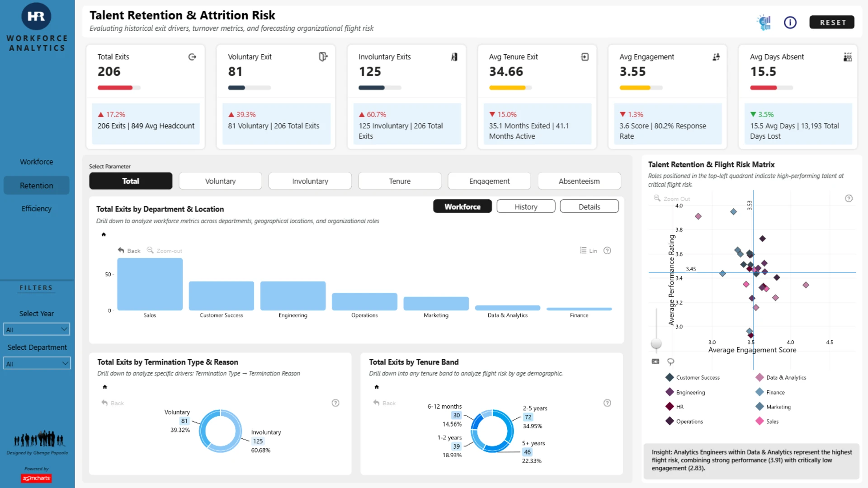Click the Marketing bar in bar chart
The height and width of the screenshot is (488, 868).
click(436, 304)
